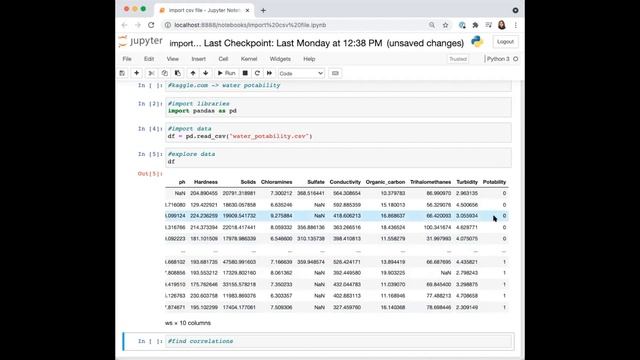Open the browser profile avatar

coord(502,25)
